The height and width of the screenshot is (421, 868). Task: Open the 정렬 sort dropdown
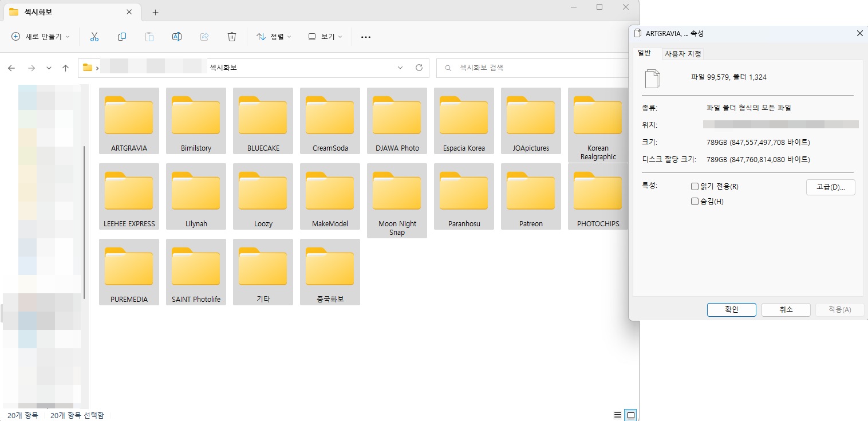coord(274,37)
